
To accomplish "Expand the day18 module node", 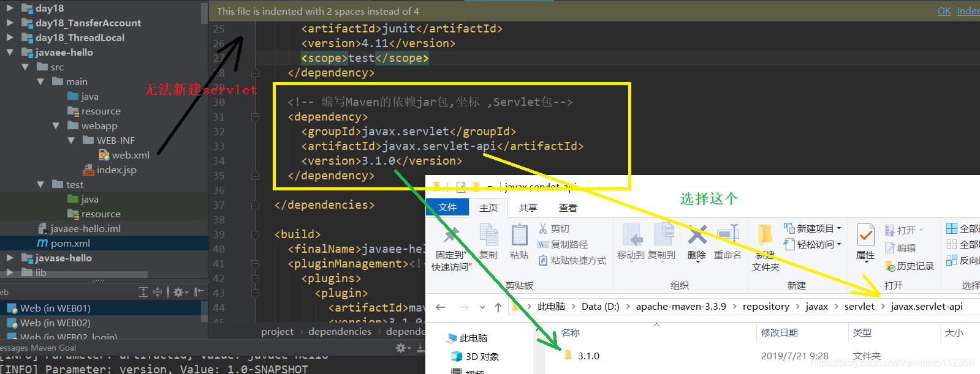I will click(x=10, y=8).
